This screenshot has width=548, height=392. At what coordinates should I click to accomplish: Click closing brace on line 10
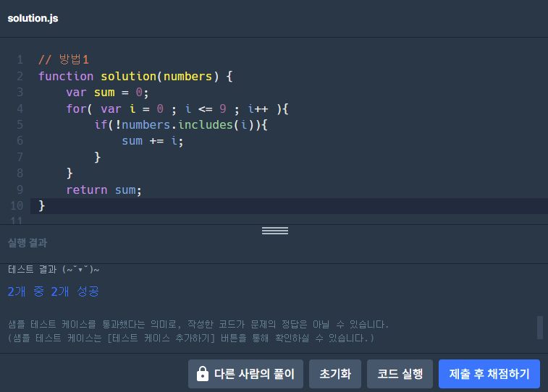pos(41,205)
